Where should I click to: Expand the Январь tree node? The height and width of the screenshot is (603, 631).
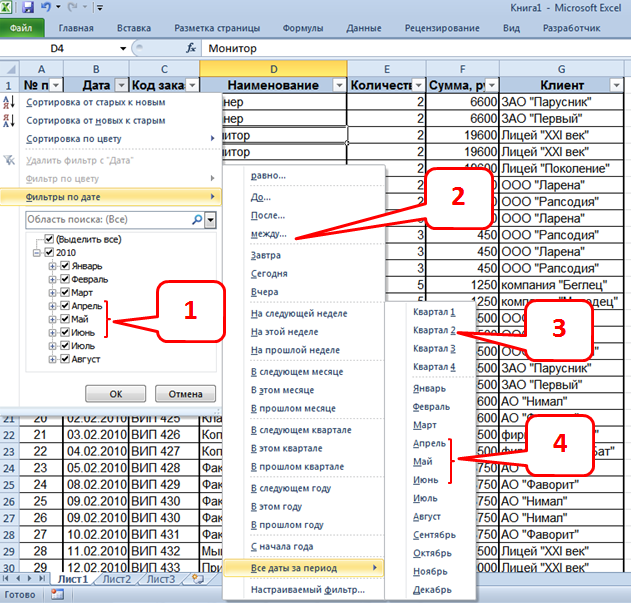tap(52, 267)
